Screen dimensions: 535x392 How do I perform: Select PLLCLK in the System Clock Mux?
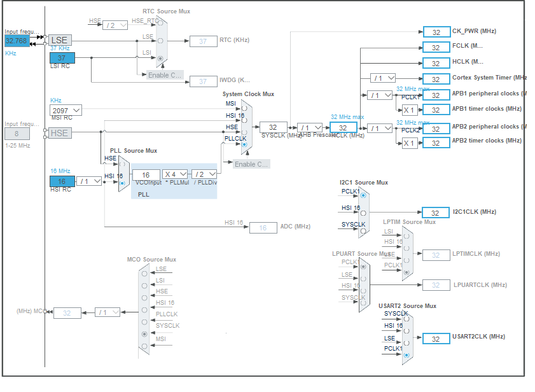pos(244,144)
